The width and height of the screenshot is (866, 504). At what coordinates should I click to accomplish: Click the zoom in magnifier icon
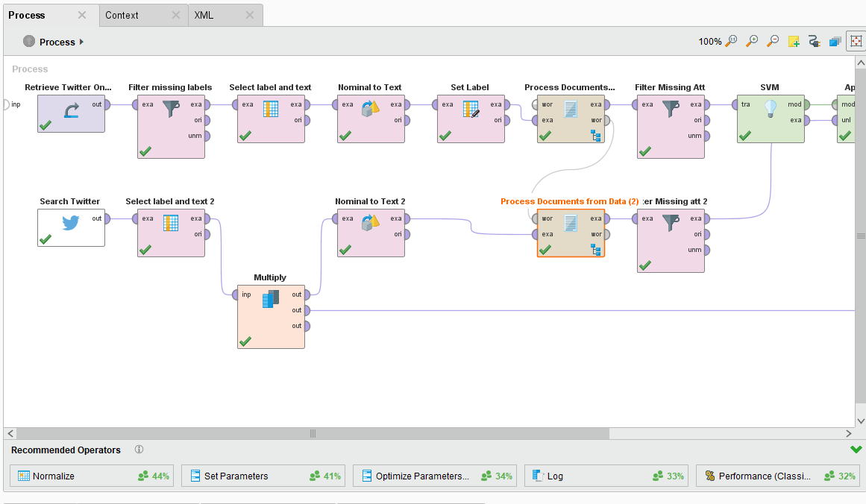click(x=752, y=41)
